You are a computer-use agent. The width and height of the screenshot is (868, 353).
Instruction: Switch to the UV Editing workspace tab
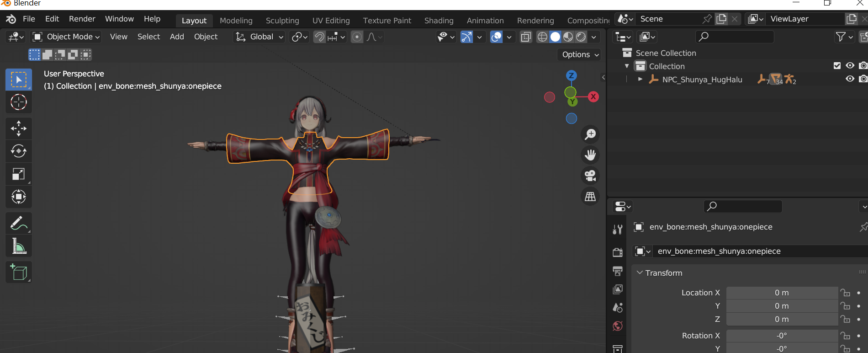pos(331,21)
